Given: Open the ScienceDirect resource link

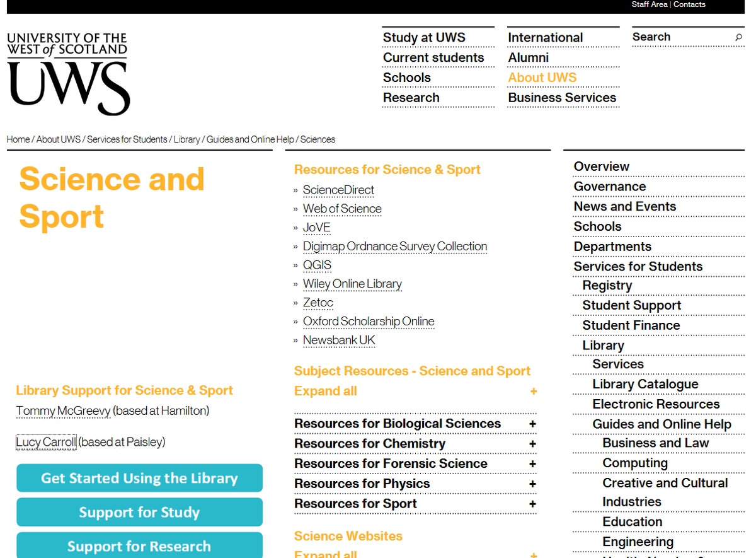Looking at the screenshot, I should pyautogui.click(x=338, y=190).
